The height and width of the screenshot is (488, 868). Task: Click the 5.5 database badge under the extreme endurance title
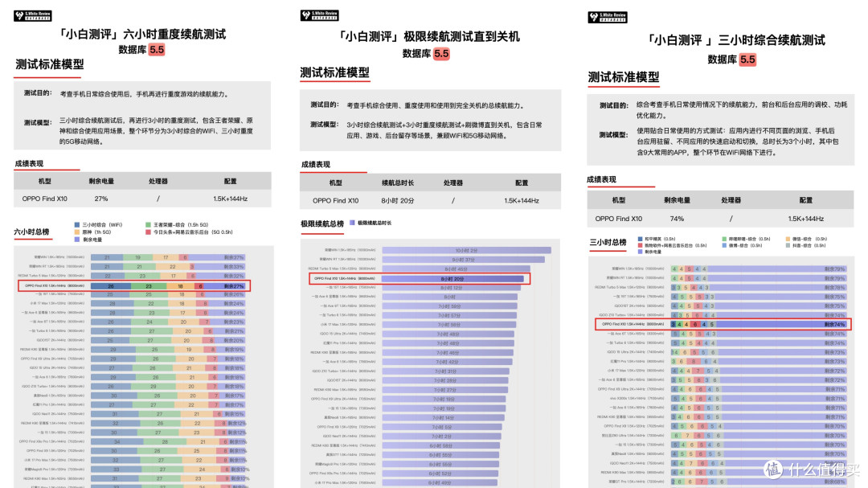(x=441, y=54)
